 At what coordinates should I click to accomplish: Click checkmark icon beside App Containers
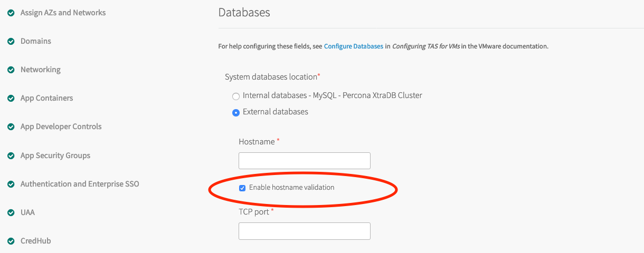click(11, 98)
